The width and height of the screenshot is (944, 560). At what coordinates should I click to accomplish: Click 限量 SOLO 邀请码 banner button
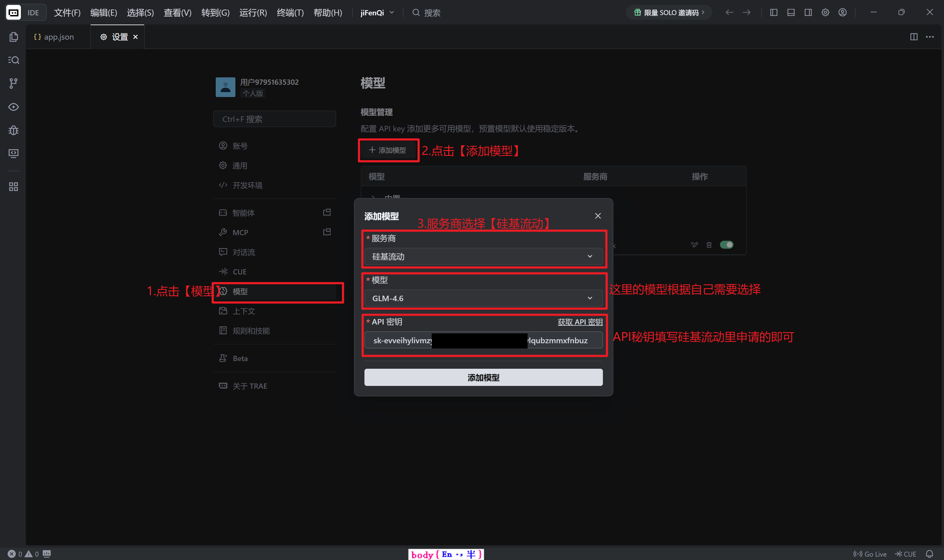(x=669, y=13)
